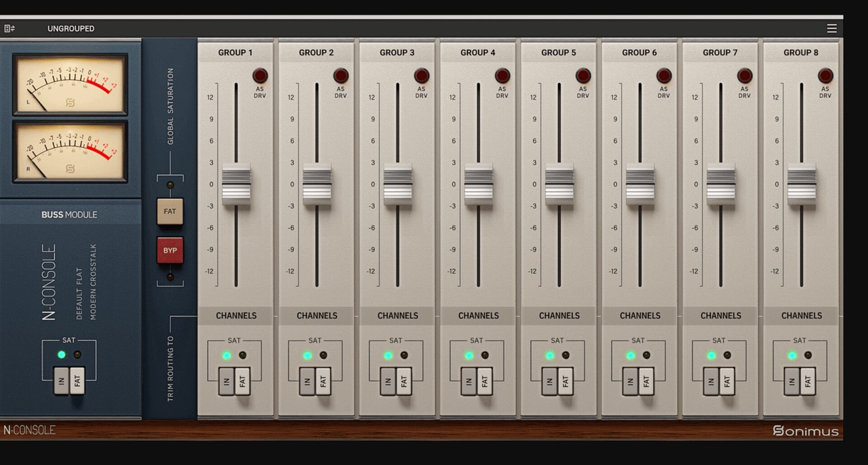Toggle the Buss Module SAT FAT switch
Viewport: 868px width, 465px height.
click(77, 381)
